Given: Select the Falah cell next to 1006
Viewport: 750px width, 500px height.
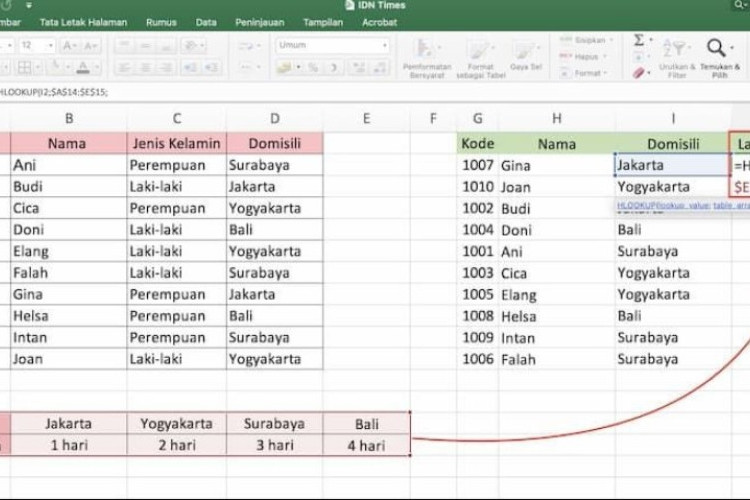Looking at the screenshot, I should pos(557,359).
